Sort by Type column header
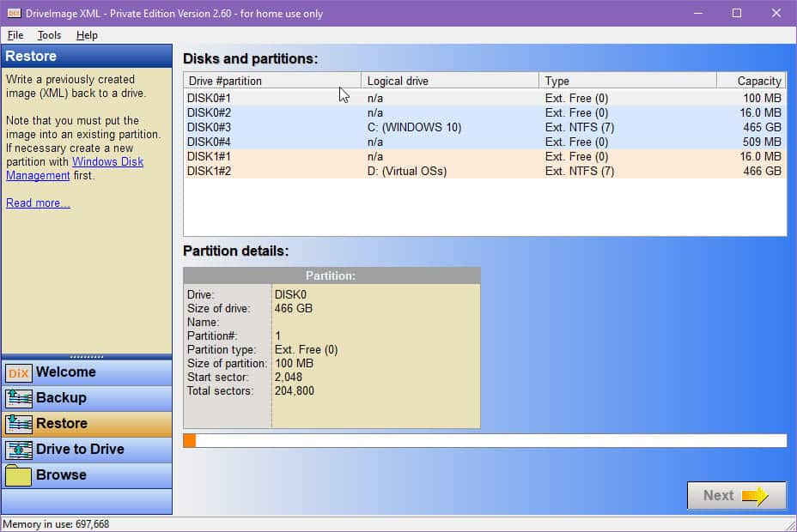This screenshot has width=797, height=532. tap(628, 81)
